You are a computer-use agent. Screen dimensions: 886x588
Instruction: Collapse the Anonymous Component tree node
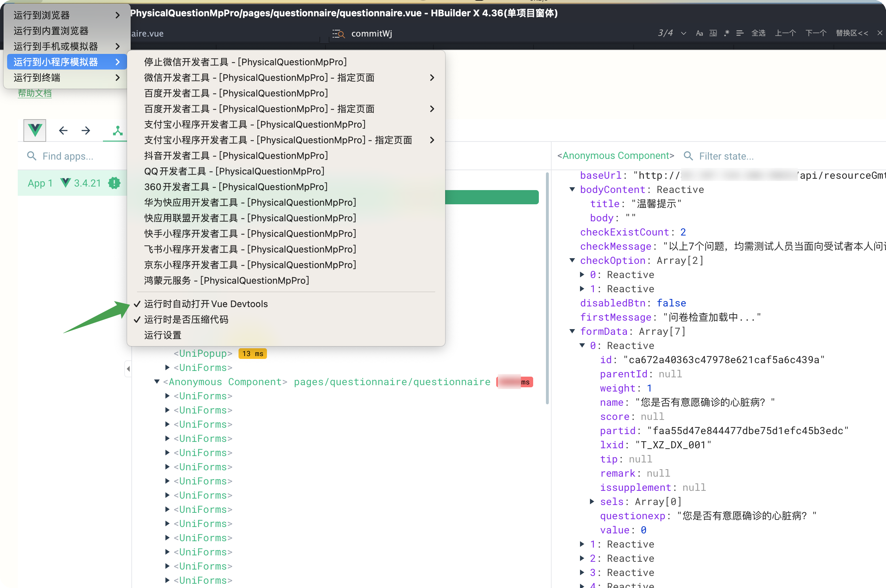(x=157, y=382)
